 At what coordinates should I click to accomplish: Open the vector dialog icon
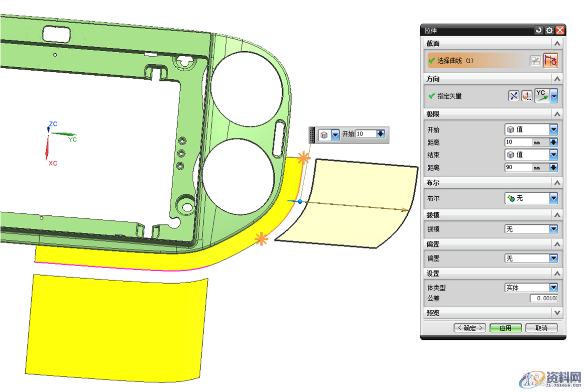point(526,96)
